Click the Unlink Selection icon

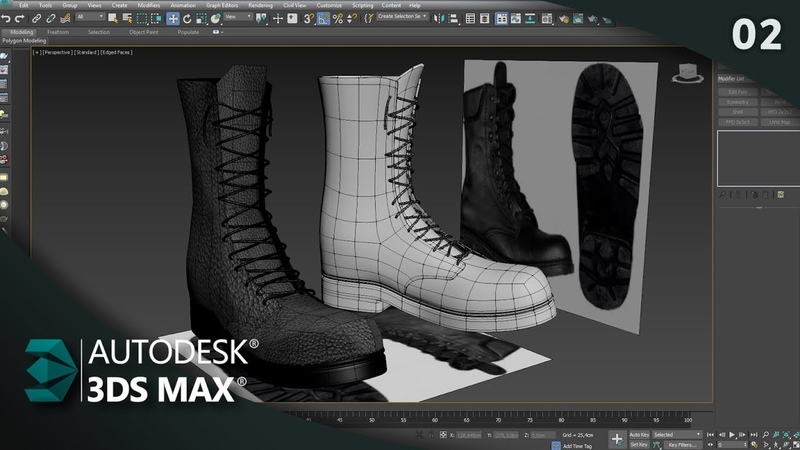pos(51,19)
